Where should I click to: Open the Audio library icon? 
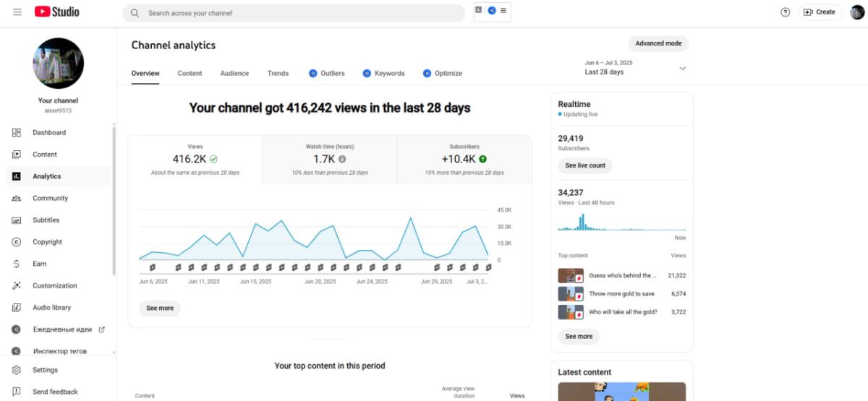coord(17,308)
